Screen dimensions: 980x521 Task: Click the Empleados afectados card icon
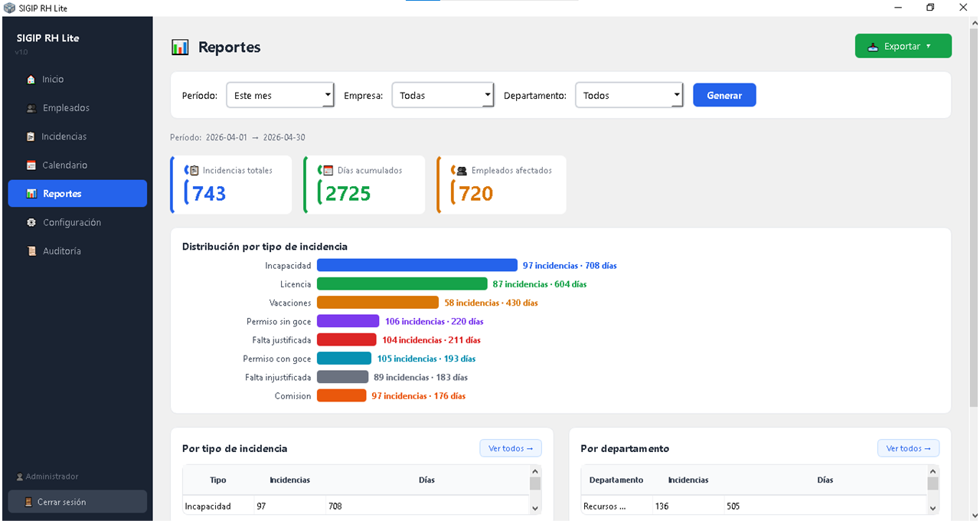[x=462, y=171]
